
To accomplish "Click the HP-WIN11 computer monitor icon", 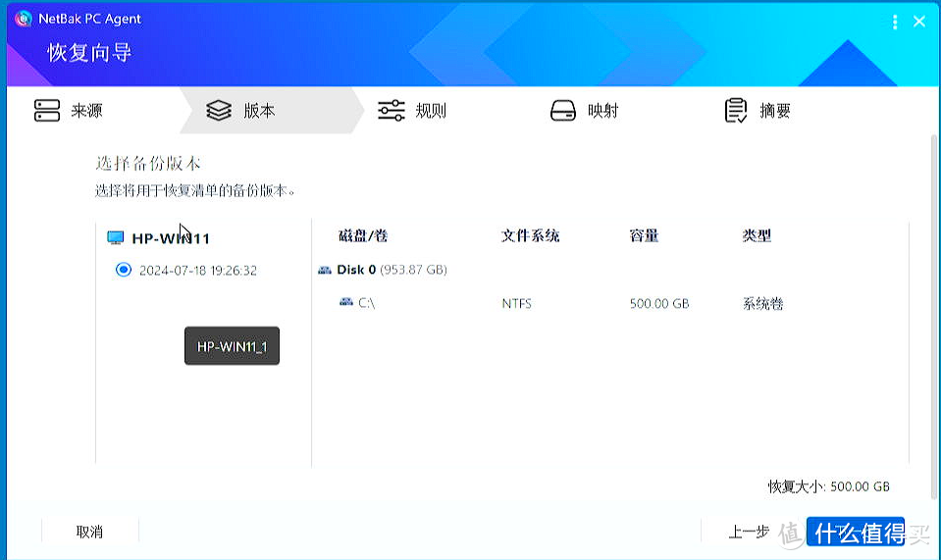I will point(115,238).
